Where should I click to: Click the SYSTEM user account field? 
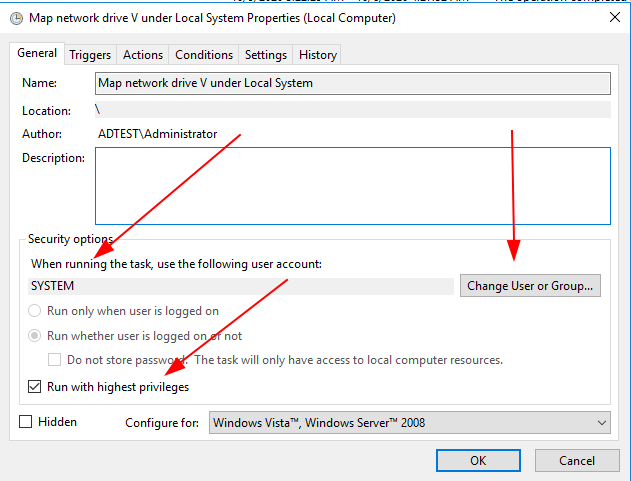tap(242, 286)
